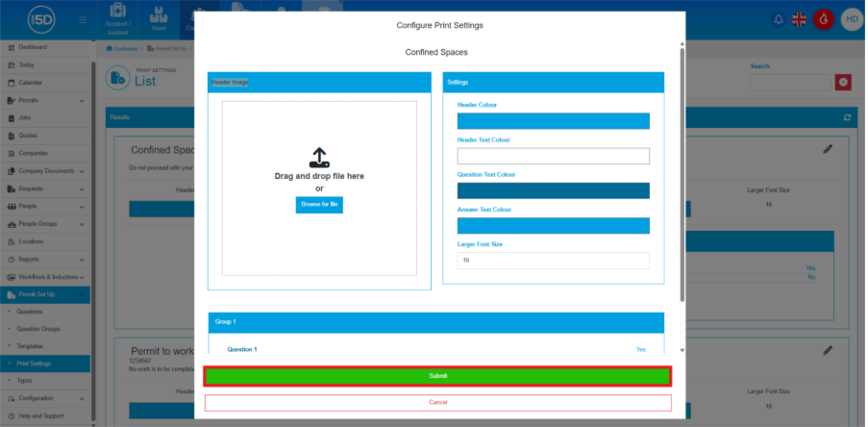Click the upload icon in drop zone
Viewport: 868px width, 427px height.
319,158
